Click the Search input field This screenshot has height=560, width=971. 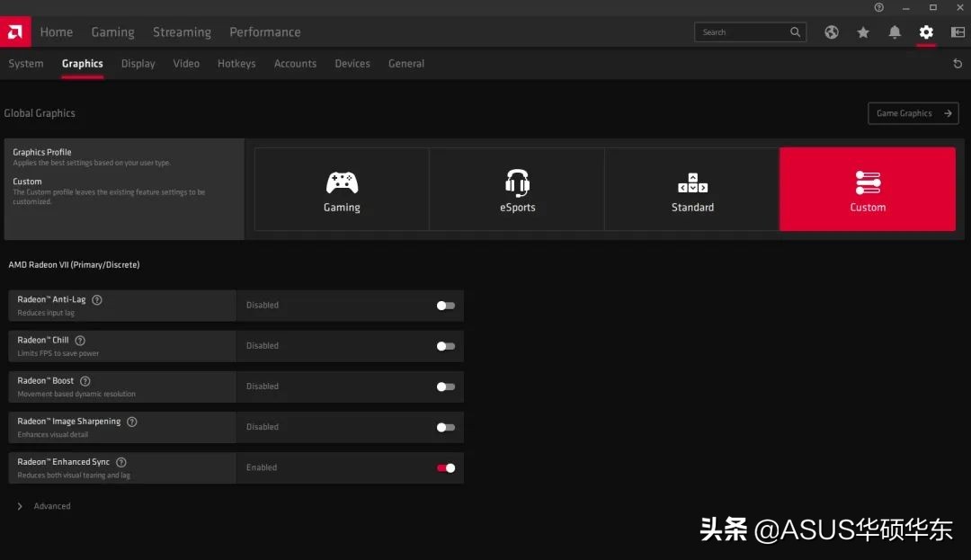(740, 32)
